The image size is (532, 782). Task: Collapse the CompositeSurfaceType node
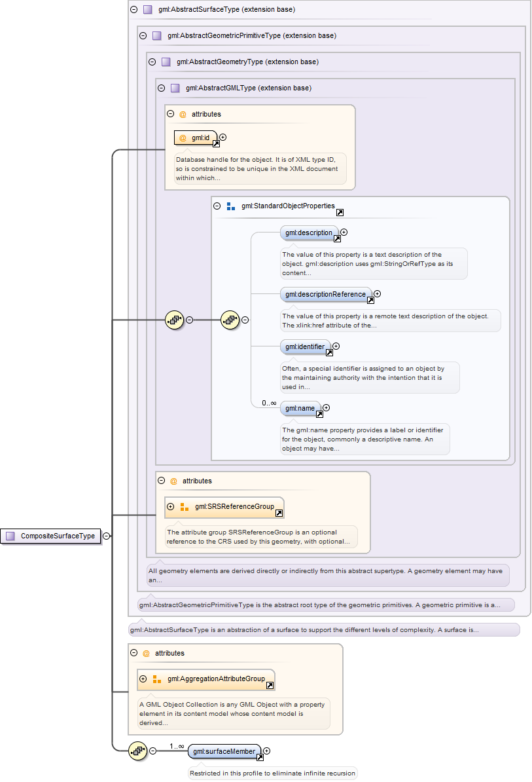pyautogui.click(x=106, y=536)
